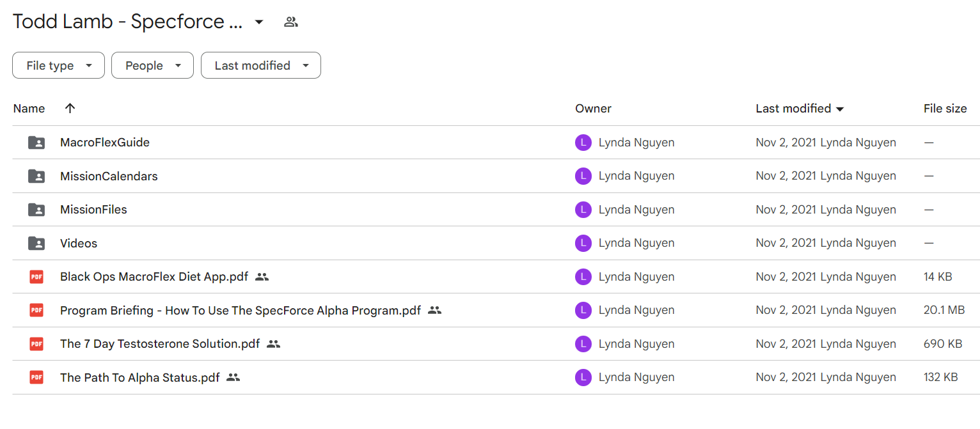Click owner avatar in Black Ops MacroFlex row
This screenshot has height=429, width=980.
pyautogui.click(x=583, y=277)
